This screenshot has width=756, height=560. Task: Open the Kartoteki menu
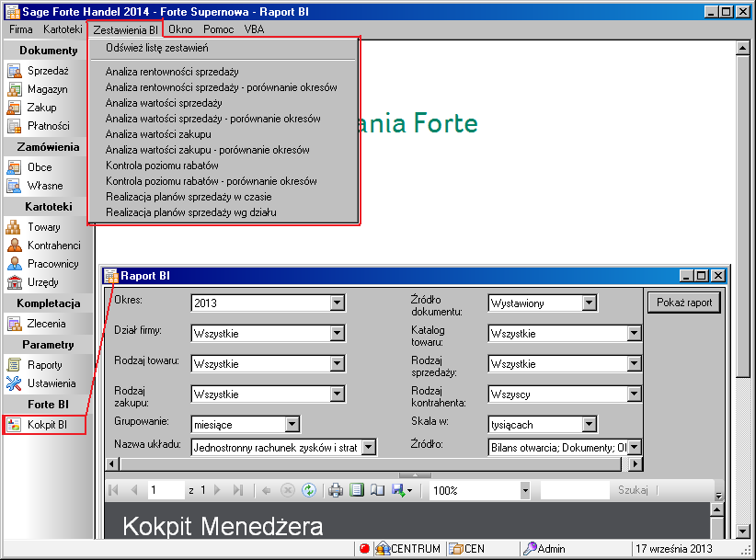(x=63, y=29)
